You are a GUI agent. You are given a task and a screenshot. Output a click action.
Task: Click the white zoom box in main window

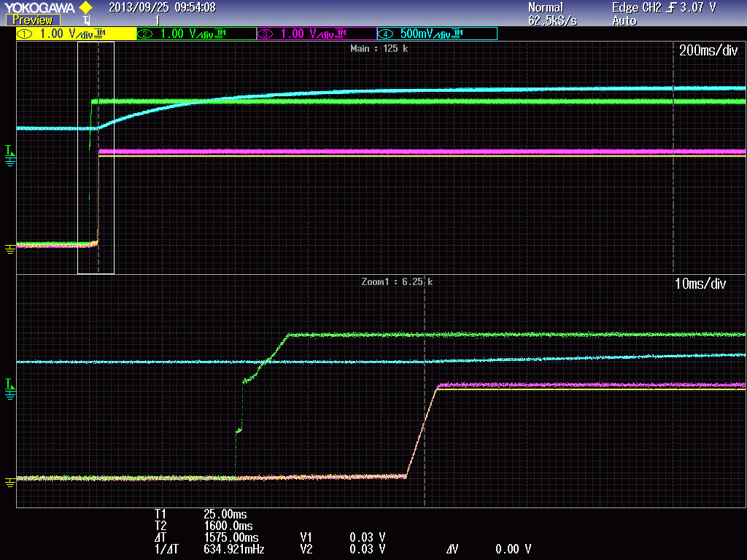click(96, 157)
